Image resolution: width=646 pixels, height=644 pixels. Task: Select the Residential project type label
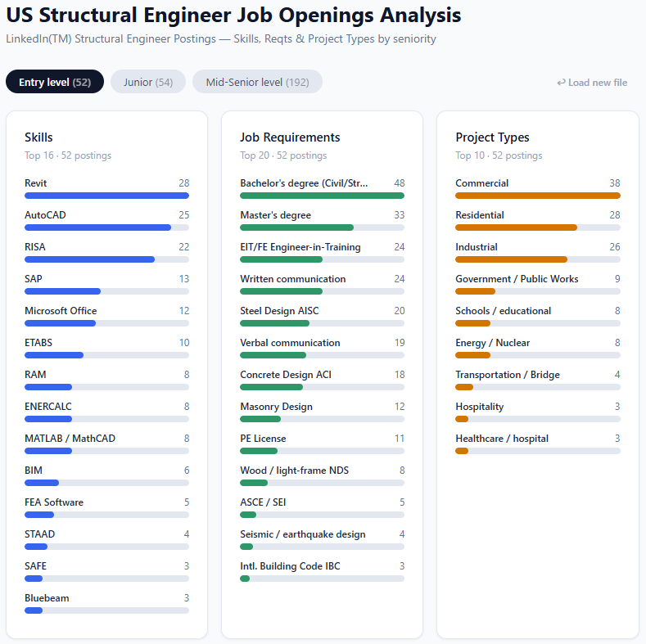tap(480, 215)
